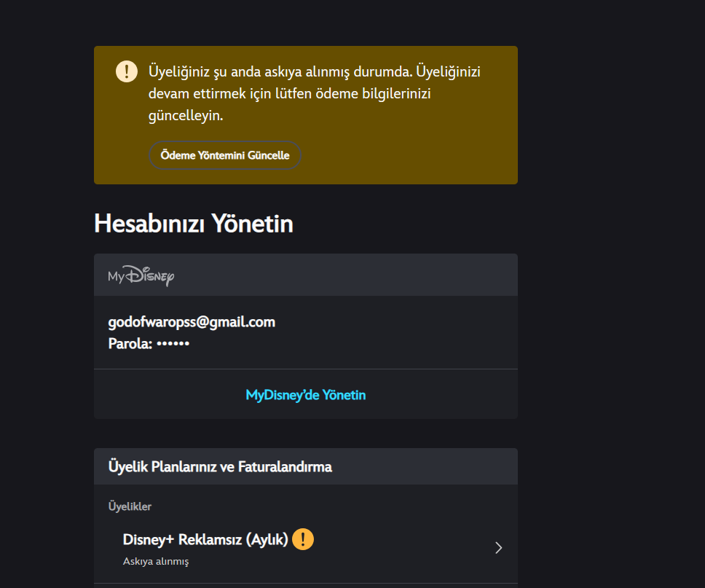Click the exclamation warning icon in yellow banner
The image size is (705, 588).
coord(126,71)
